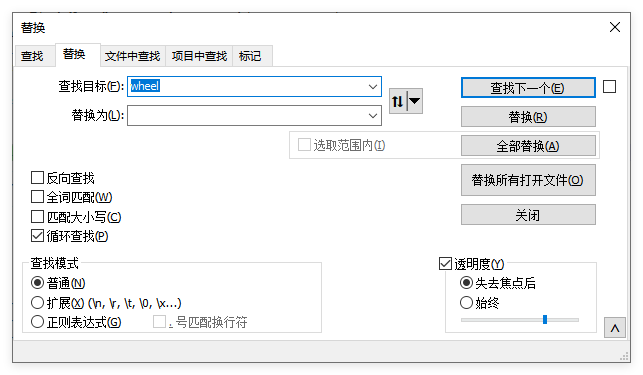Close the 替换 dialog window

(x=615, y=27)
